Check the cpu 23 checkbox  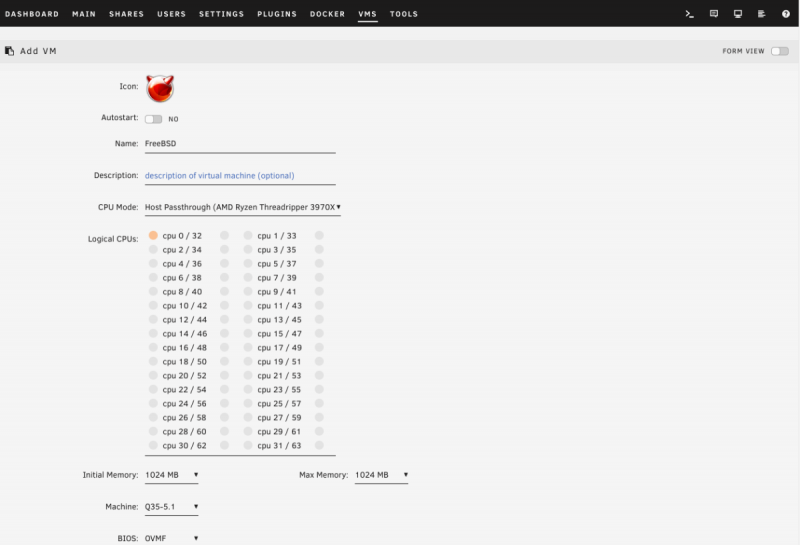[x=248, y=389]
